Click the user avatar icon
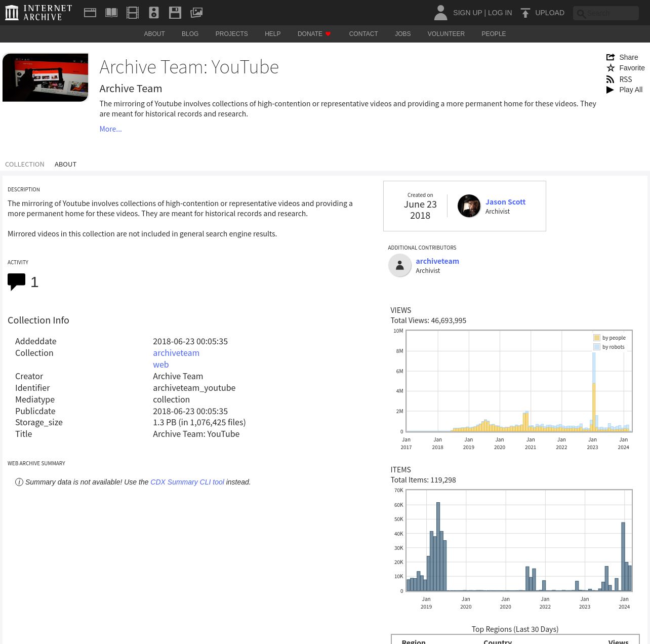Image resolution: width=650 pixels, height=644 pixels. pyautogui.click(x=440, y=13)
